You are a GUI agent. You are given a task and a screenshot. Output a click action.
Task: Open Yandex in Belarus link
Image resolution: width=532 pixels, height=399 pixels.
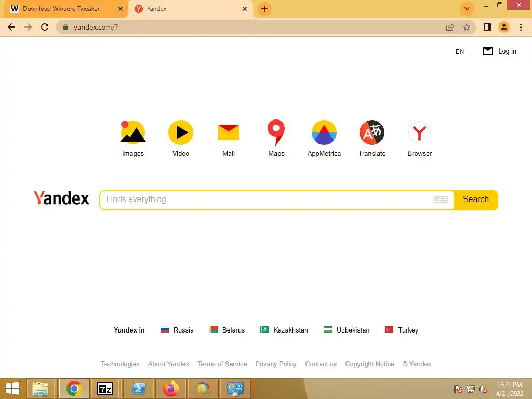pos(227,330)
